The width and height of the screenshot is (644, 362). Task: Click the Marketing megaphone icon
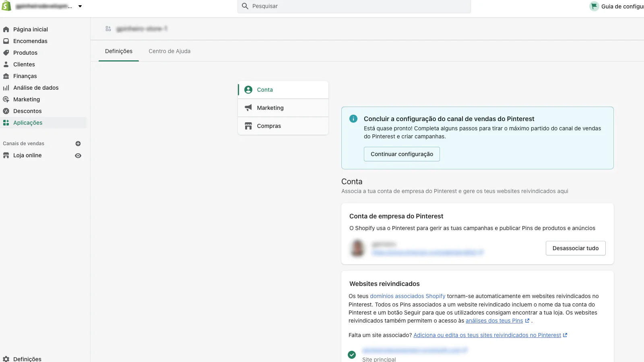point(248,108)
